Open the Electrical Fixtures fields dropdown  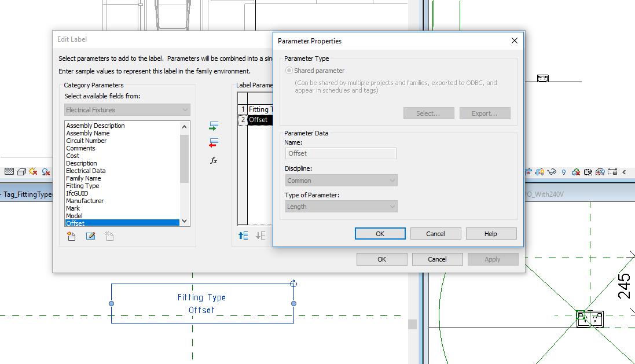coord(127,110)
